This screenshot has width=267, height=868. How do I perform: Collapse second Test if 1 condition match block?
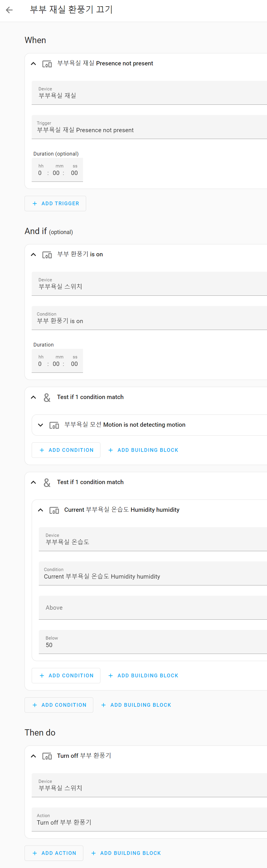[33, 482]
